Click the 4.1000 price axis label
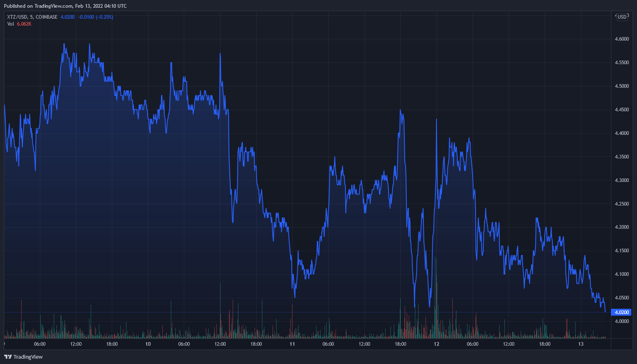The height and width of the screenshot is (364, 637). (622, 274)
